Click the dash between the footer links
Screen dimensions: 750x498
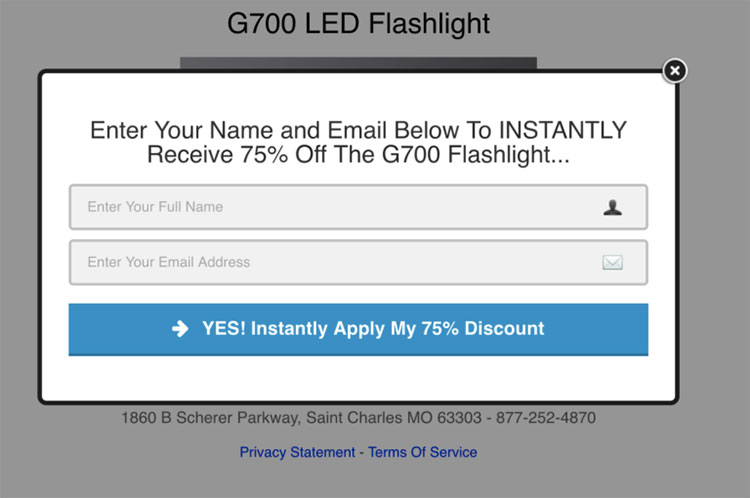362,452
